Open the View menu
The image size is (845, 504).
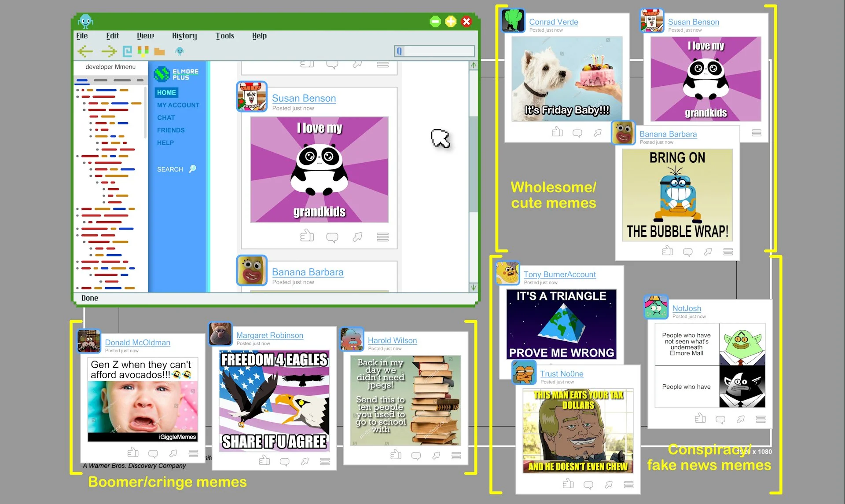point(145,36)
